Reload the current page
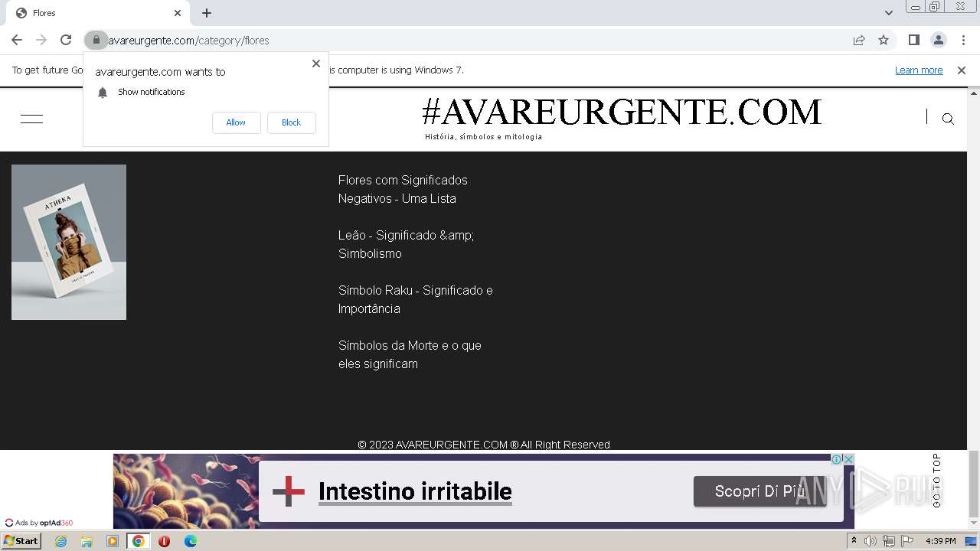Screen dimensions: 980x551 [66, 40]
